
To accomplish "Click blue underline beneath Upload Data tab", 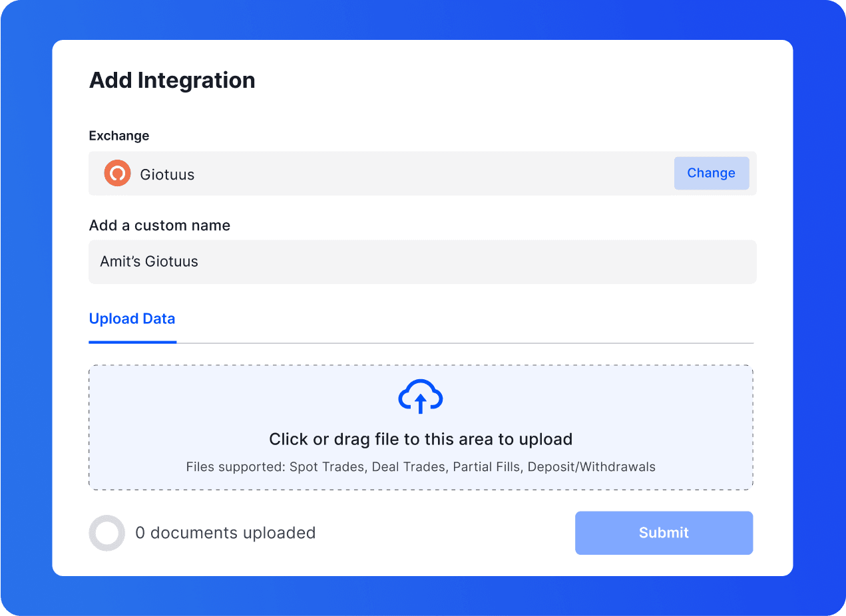I will [132, 342].
